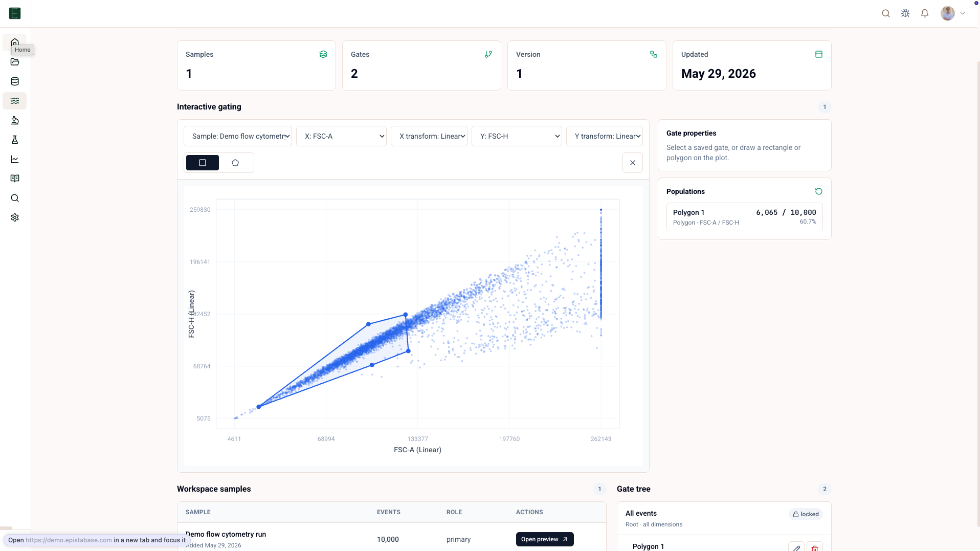
Task: Select the wave-lines sidebar icon
Action: pos(15,101)
